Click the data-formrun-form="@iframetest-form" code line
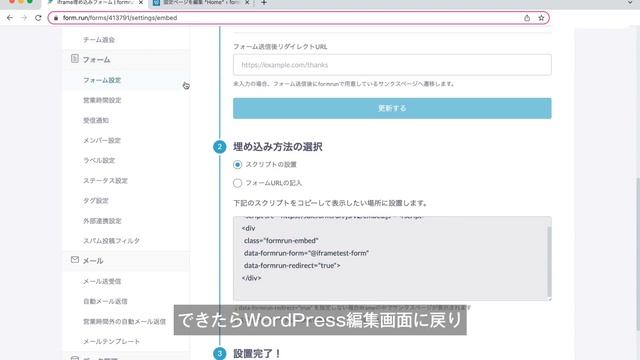The width and height of the screenshot is (640, 360). pyautogui.click(x=306, y=253)
